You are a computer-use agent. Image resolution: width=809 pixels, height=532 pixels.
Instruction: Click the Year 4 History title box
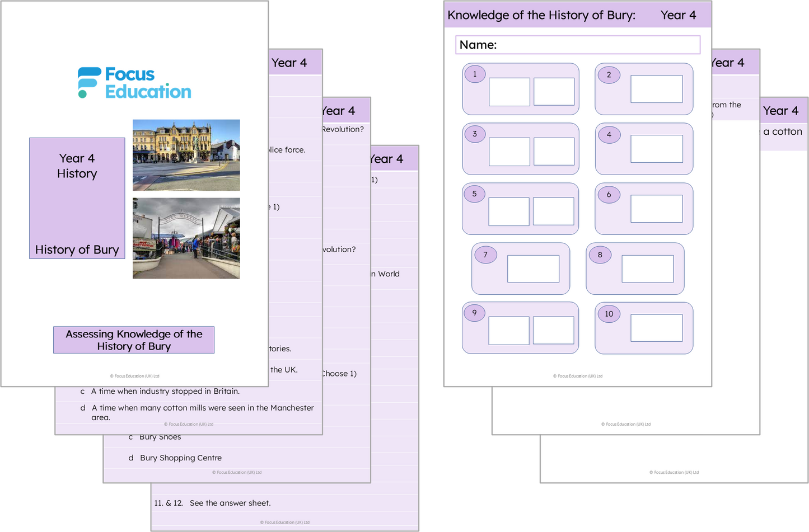[77, 197]
